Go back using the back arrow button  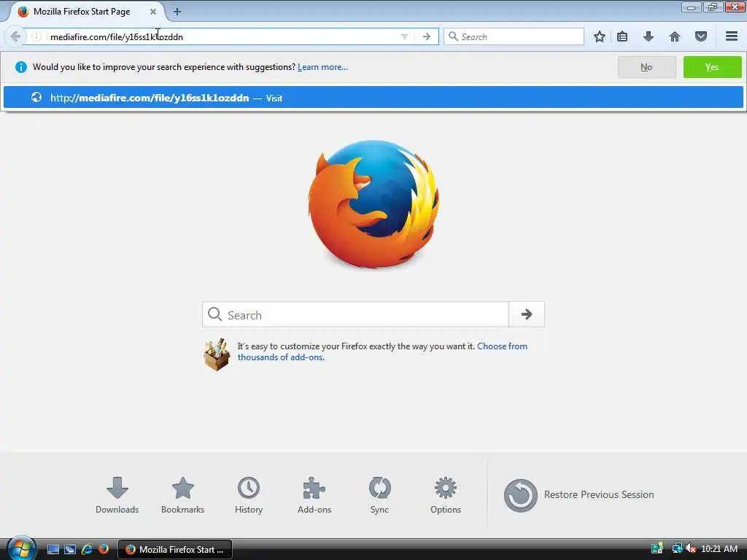pyautogui.click(x=15, y=36)
